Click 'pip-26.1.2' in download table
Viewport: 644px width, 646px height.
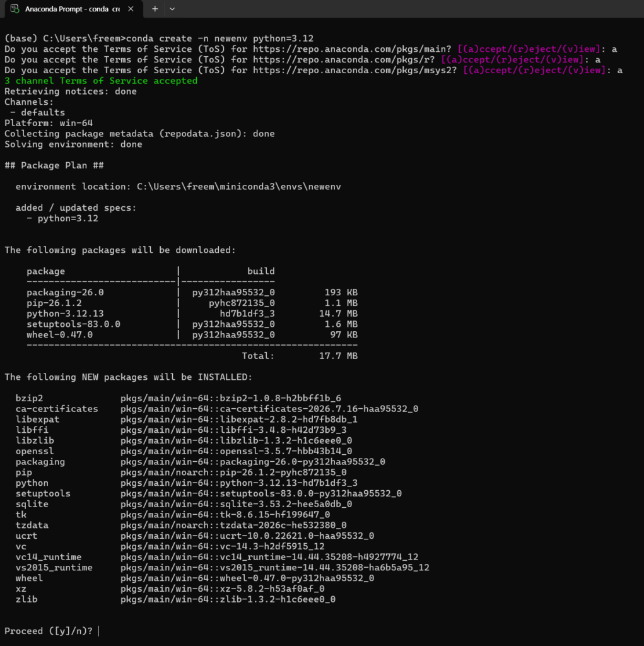point(54,303)
